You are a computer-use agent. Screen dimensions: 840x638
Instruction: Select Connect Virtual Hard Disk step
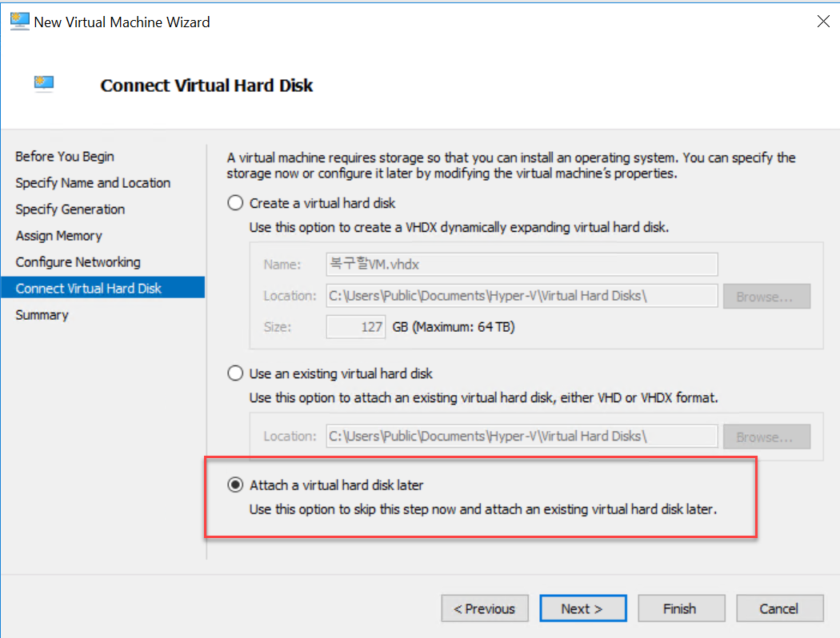coord(103,288)
